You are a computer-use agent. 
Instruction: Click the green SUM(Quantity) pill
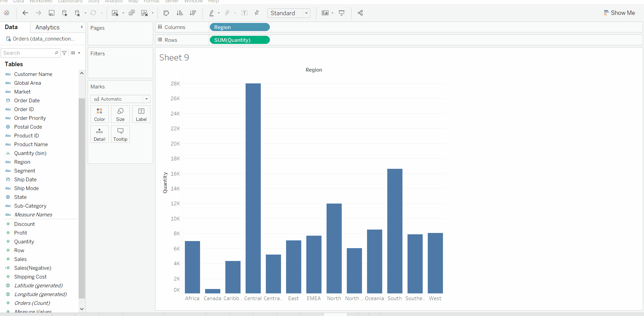pyautogui.click(x=239, y=40)
